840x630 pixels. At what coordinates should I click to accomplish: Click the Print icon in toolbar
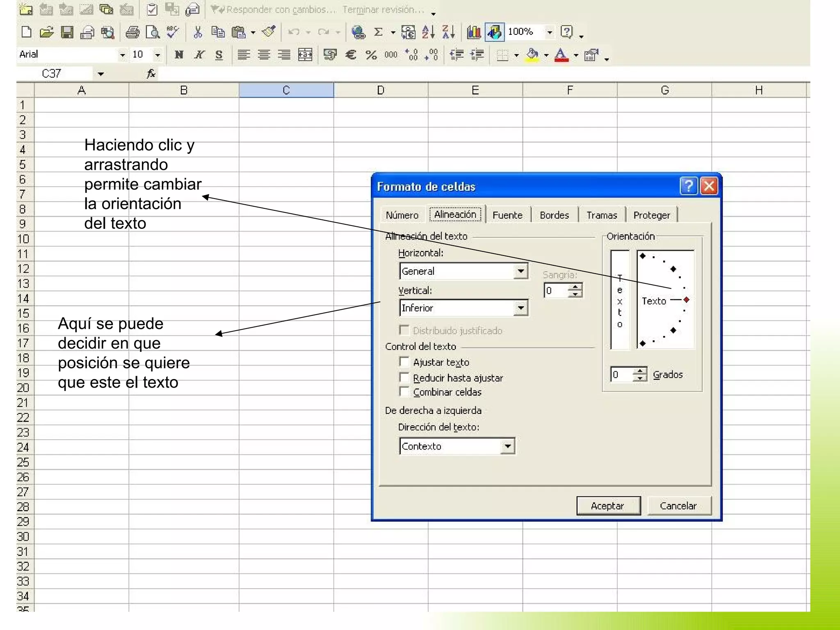pyautogui.click(x=132, y=32)
